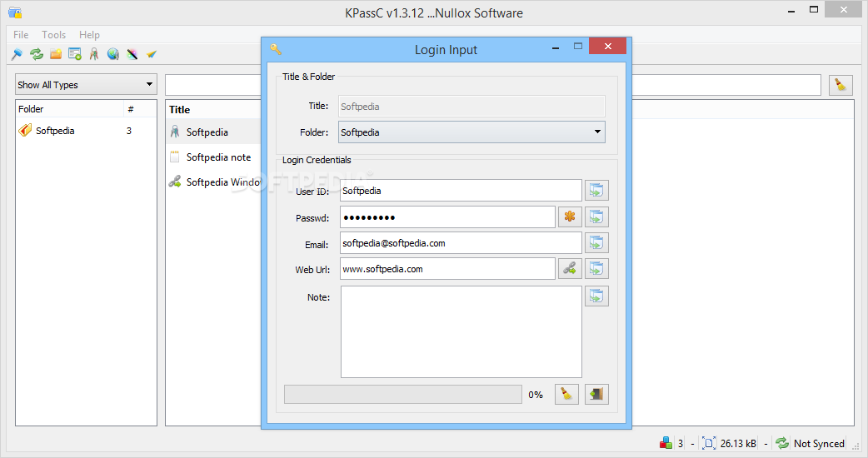
Task: Click the Title column header
Action: [x=214, y=110]
